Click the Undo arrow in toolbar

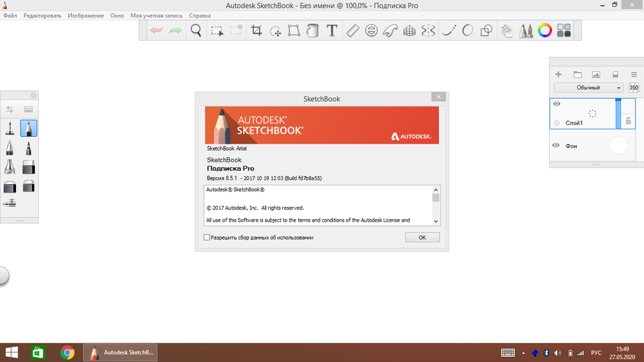[156, 30]
